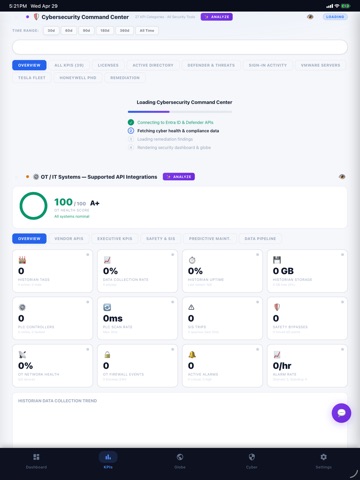Open the PLC Controllers card corner dot
Image resolution: width=360 pixels, height=480 pixels.
point(88,302)
